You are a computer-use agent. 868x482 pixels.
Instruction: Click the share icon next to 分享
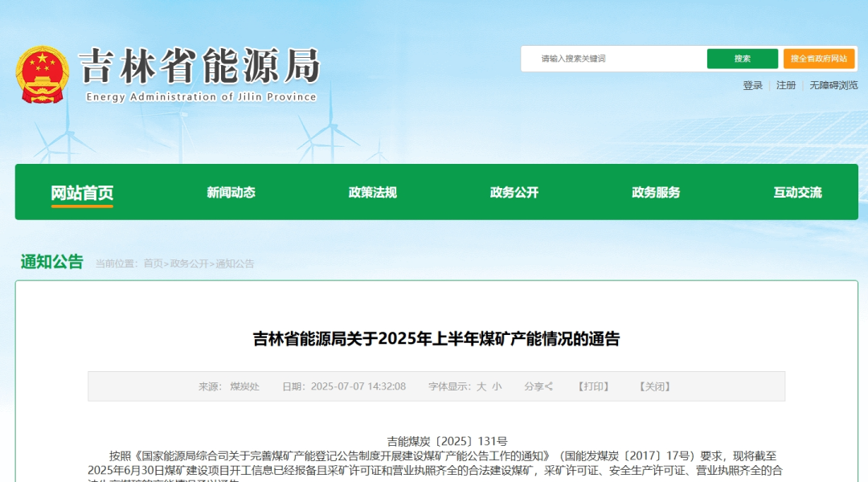click(549, 386)
